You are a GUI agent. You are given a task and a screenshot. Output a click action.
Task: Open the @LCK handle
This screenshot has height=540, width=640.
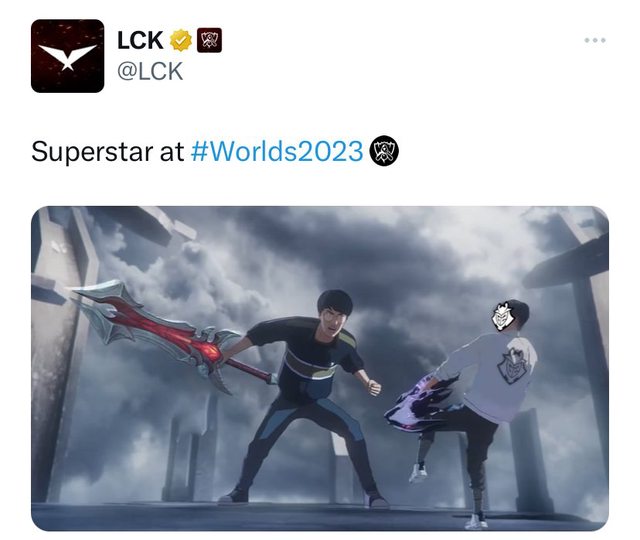[x=150, y=71]
